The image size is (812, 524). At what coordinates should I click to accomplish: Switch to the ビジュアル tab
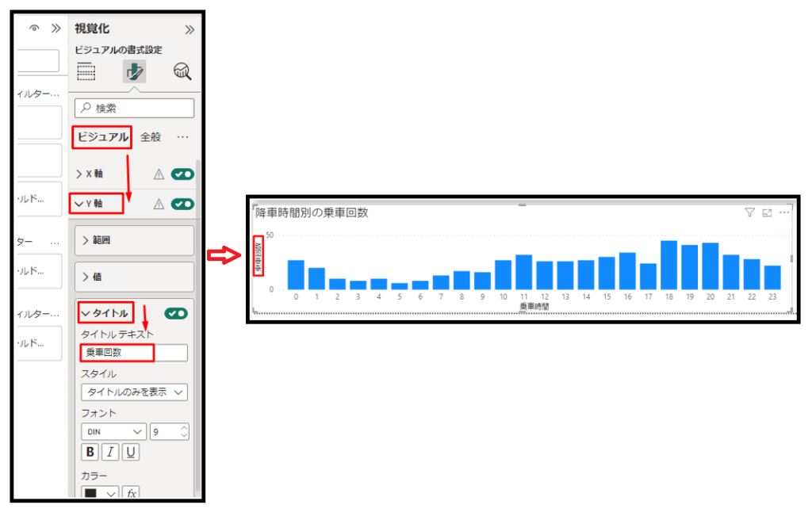tap(102, 137)
